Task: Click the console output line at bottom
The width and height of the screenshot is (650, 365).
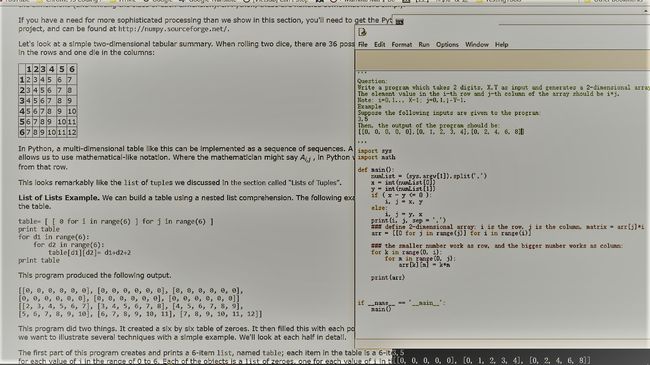Action: click(x=491, y=360)
